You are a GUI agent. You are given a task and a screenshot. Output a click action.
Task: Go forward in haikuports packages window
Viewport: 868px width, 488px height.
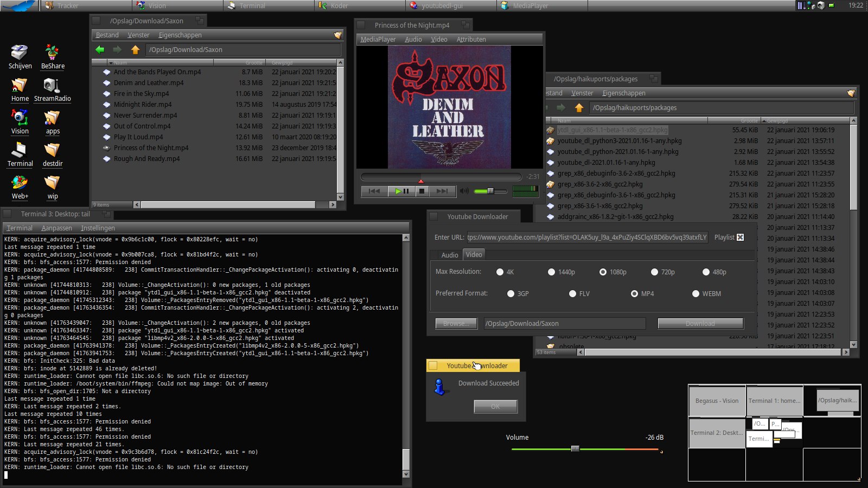point(561,107)
